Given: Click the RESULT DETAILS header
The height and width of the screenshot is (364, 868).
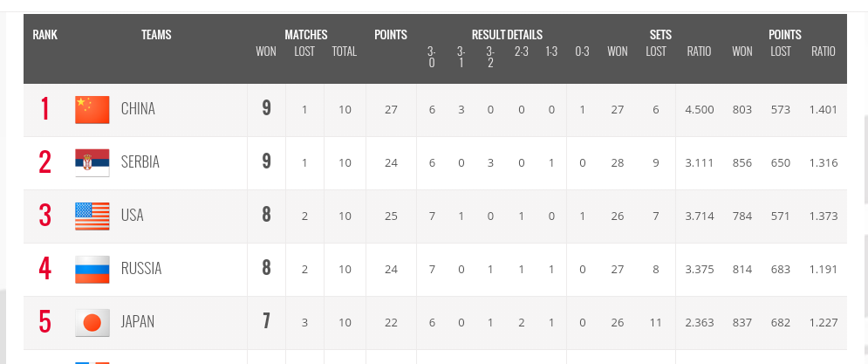Looking at the screenshot, I should point(507,35).
